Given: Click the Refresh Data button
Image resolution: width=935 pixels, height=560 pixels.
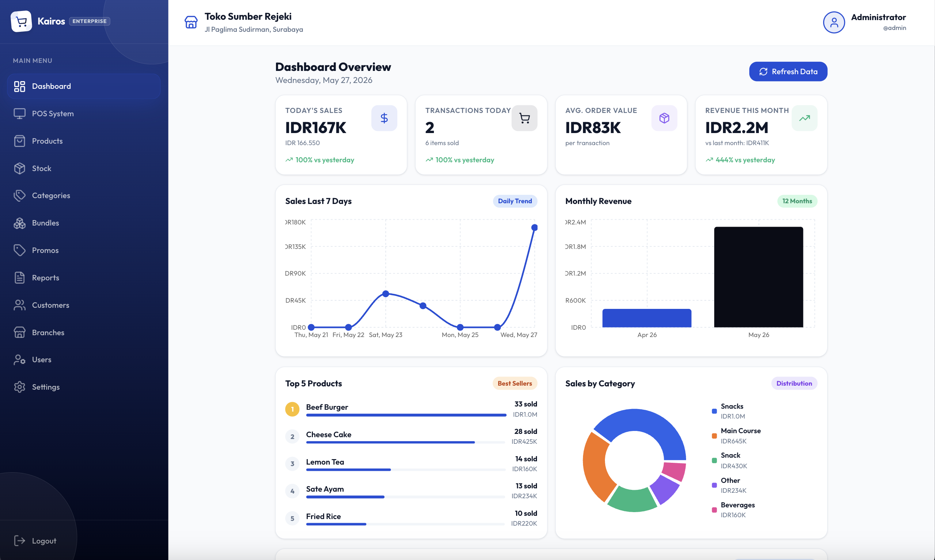Looking at the screenshot, I should 788,72.
